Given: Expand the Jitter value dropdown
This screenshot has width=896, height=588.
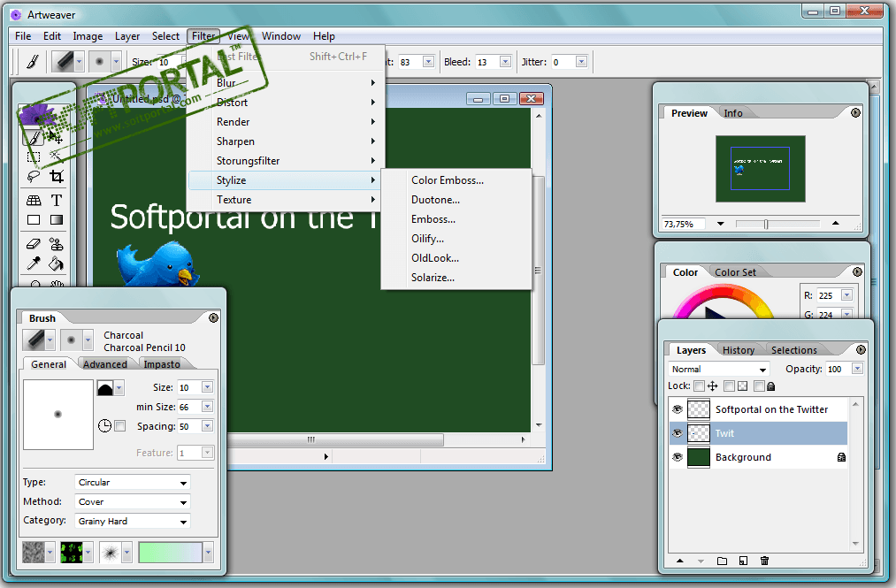Looking at the screenshot, I should click(x=581, y=62).
